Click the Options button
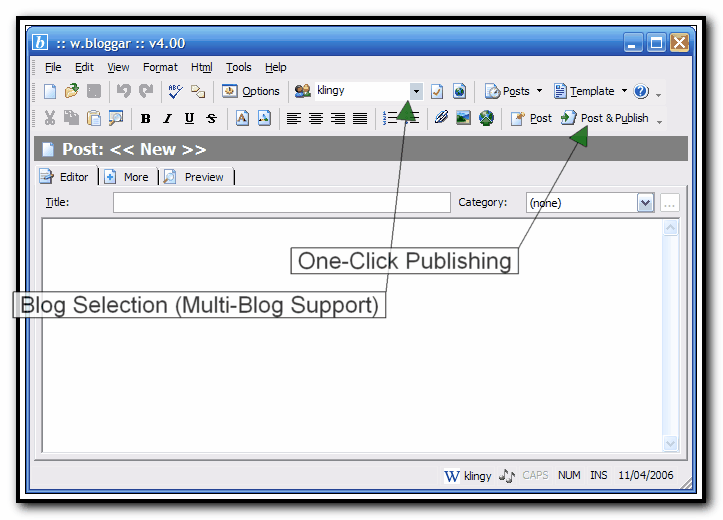The image size is (723, 520). pyautogui.click(x=251, y=91)
